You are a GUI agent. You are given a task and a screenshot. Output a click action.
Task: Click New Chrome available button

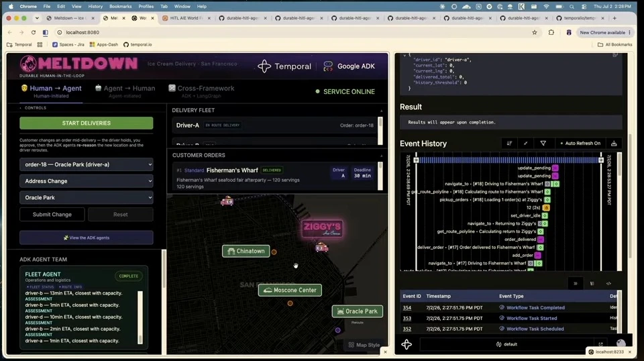click(x=602, y=32)
